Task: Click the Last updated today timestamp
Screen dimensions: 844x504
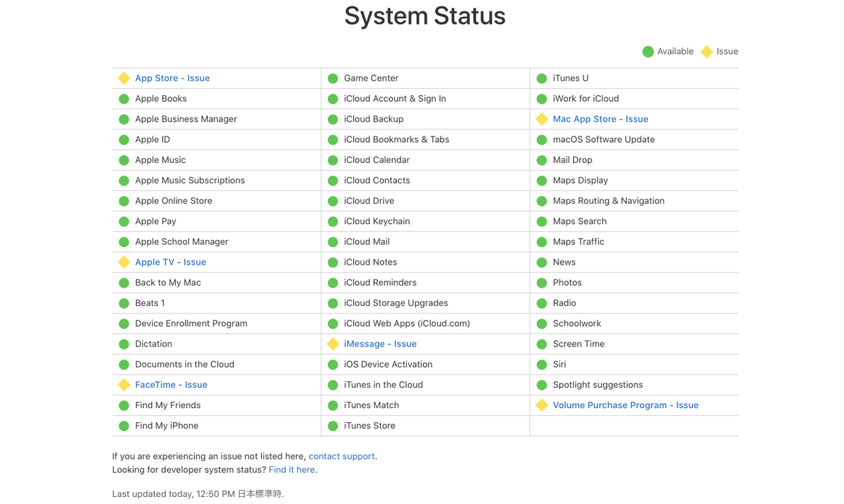Action: [x=198, y=493]
